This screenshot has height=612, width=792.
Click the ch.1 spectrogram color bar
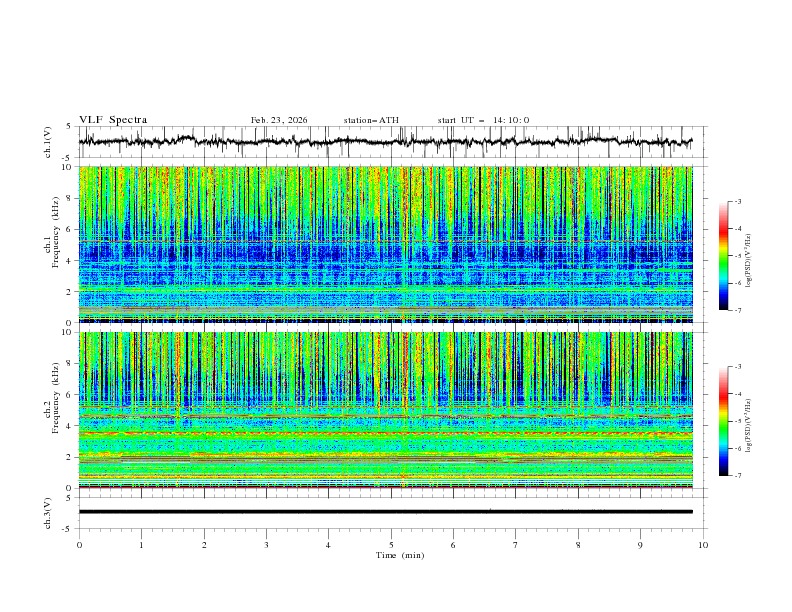[x=724, y=256]
